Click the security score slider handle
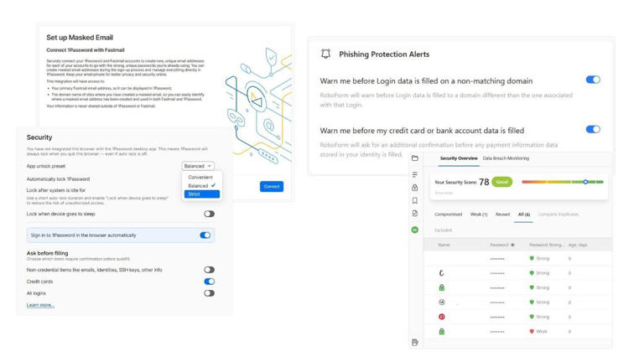This screenshot has width=644, height=362. point(585,182)
